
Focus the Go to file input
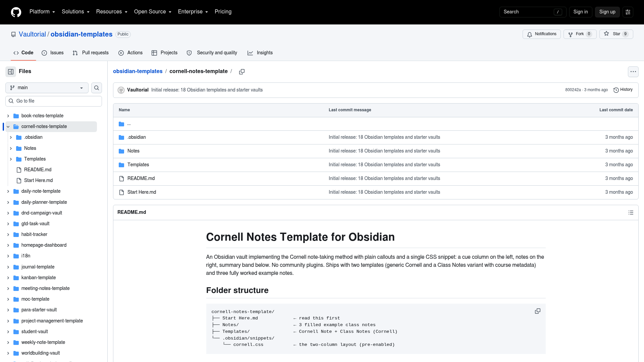click(54, 101)
